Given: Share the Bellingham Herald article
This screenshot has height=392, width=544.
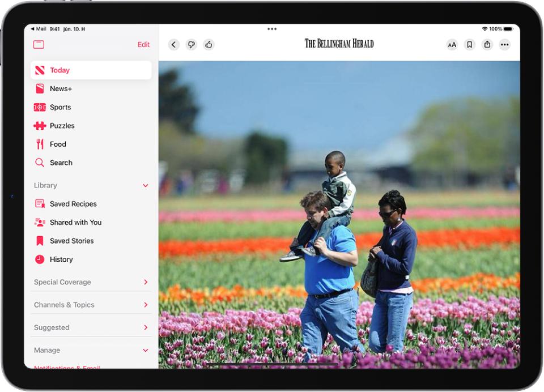Looking at the screenshot, I should (487, 44).
